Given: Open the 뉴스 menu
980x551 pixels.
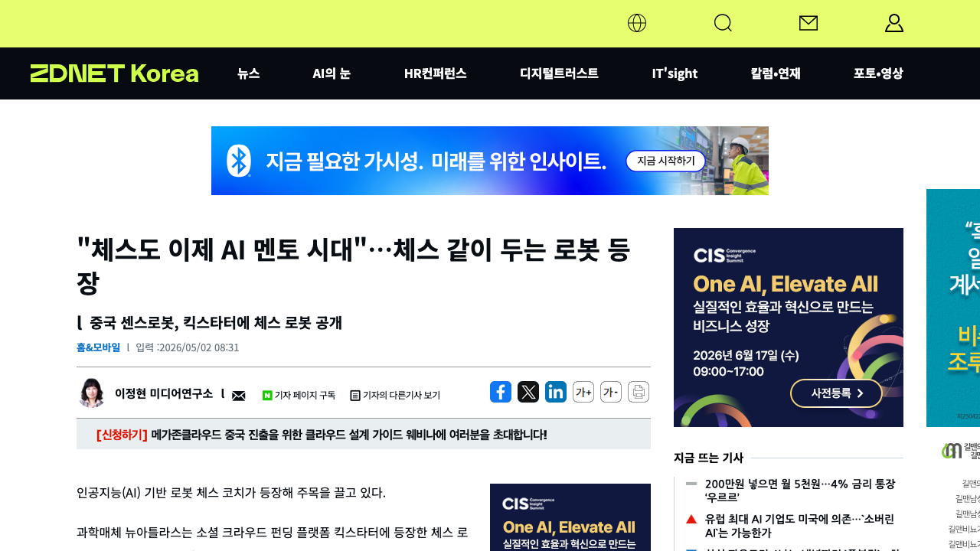Looking at the screenshot, I should click(249, 73).
